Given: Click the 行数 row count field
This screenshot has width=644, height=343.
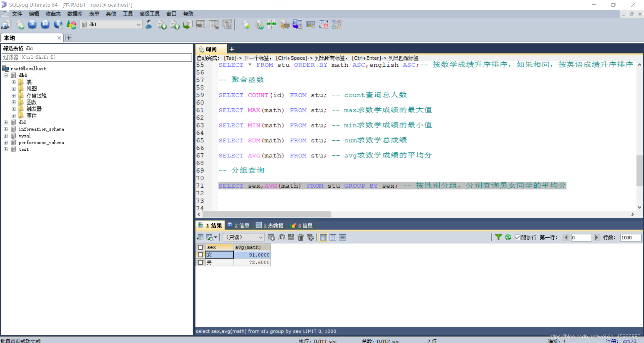Looking at the screenshot, I should click(631, 237).
